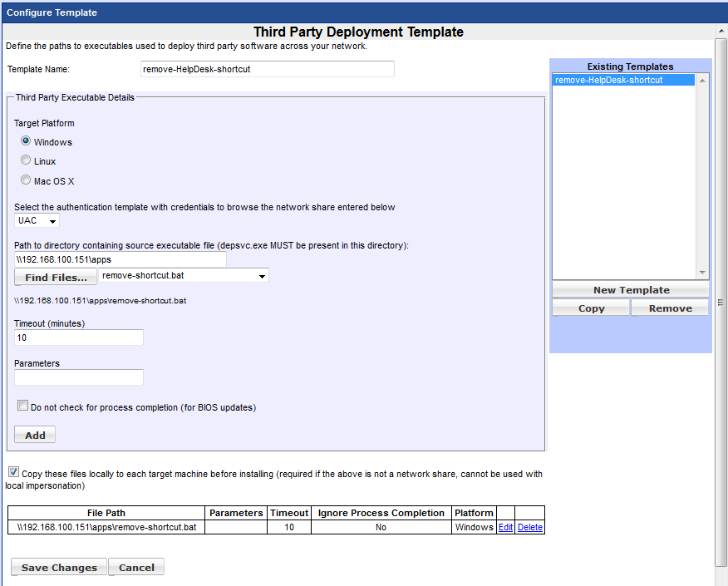Focus the source directory path field
728x586 pixels.
(x=121, y=259)
